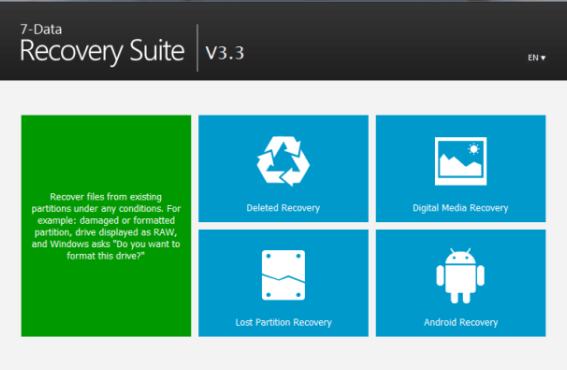
Task: Open the Deleted Recovery label
Action: click(x=283, y=208)
